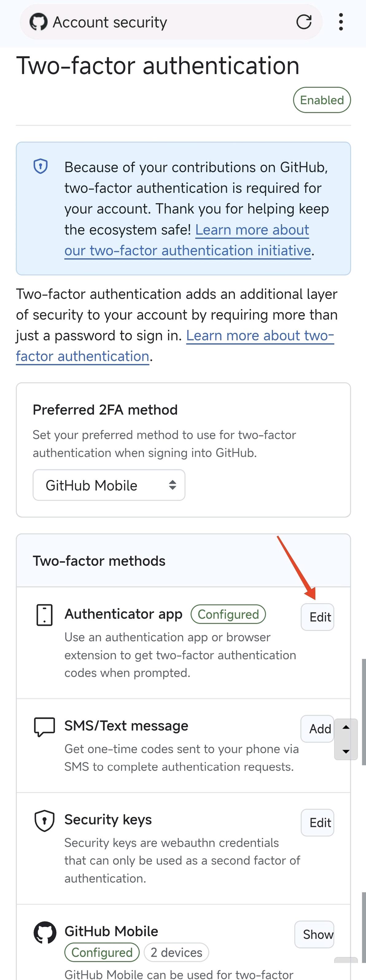
Task: Click the scroll up arrow
Action: [346, 727]
